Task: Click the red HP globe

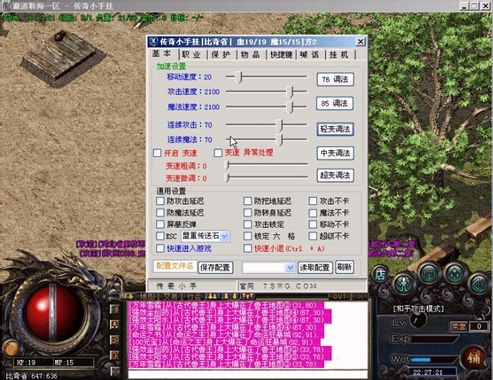Action: pyautogui.click(x=53, y=313)
